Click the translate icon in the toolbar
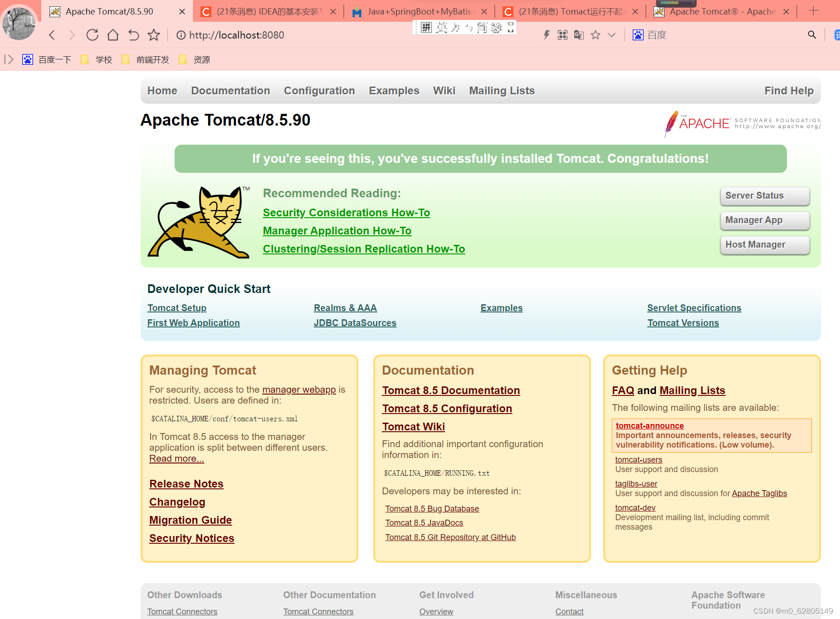Screen dimensions: 840x619 579,34
